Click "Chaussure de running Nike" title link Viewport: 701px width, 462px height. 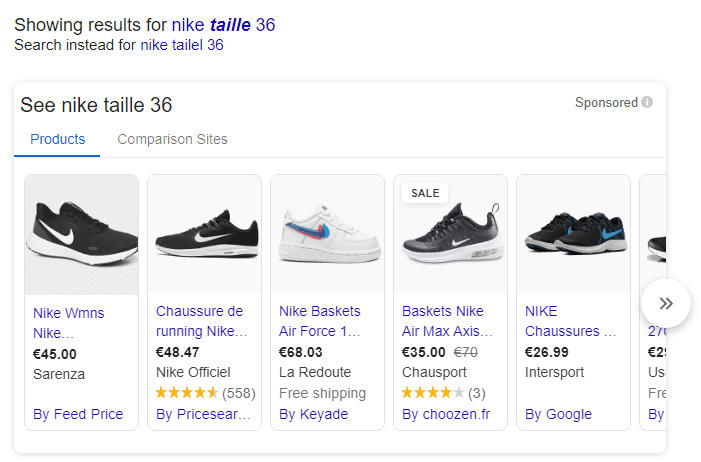[x=200, y=321]
